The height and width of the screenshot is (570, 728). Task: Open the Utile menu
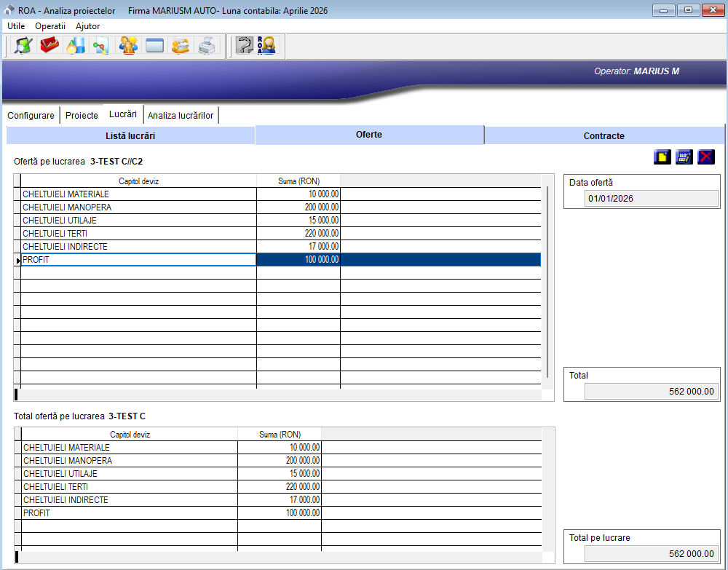coord(16,26)
